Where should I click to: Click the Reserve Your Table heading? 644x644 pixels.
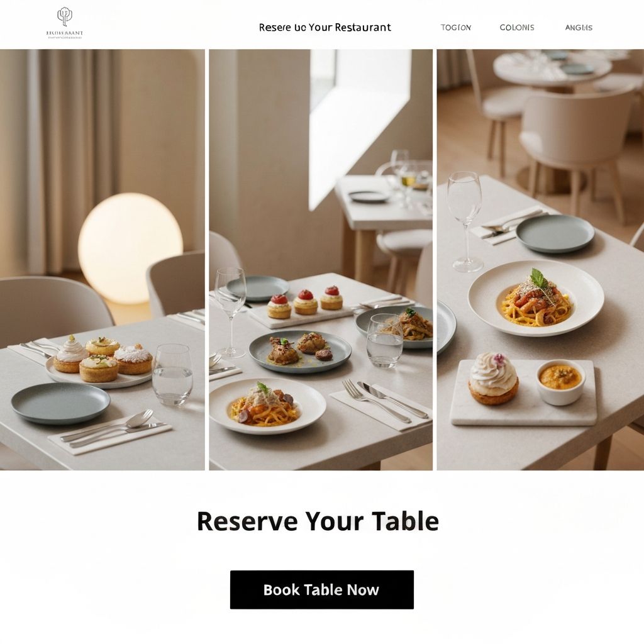click(x=318, y=521)
